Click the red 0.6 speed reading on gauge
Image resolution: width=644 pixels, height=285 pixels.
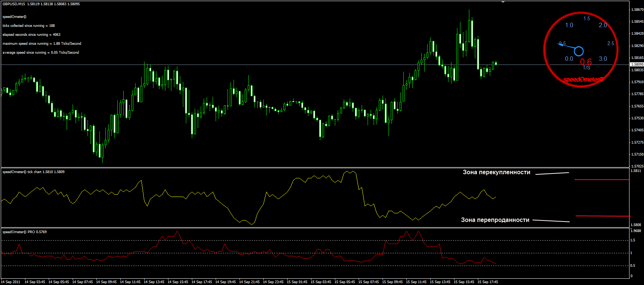[x=586, y=62]
